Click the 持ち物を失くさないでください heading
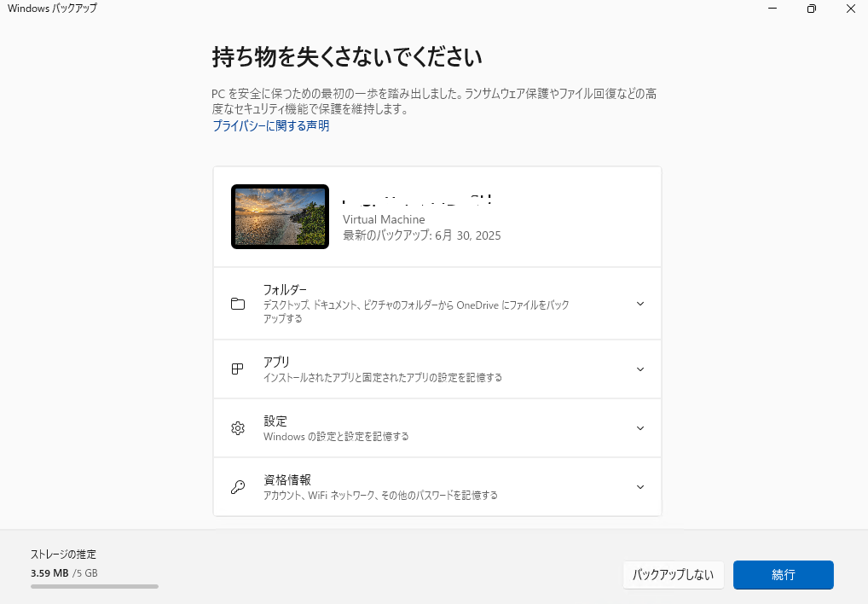The width and height of the screenshot is (868, 604). [x=347, y=57]
